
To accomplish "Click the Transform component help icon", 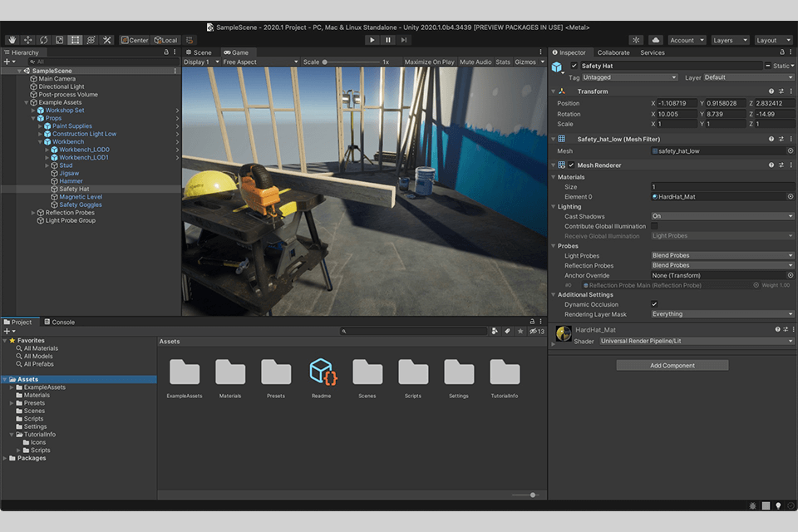I will pos(771,91).
